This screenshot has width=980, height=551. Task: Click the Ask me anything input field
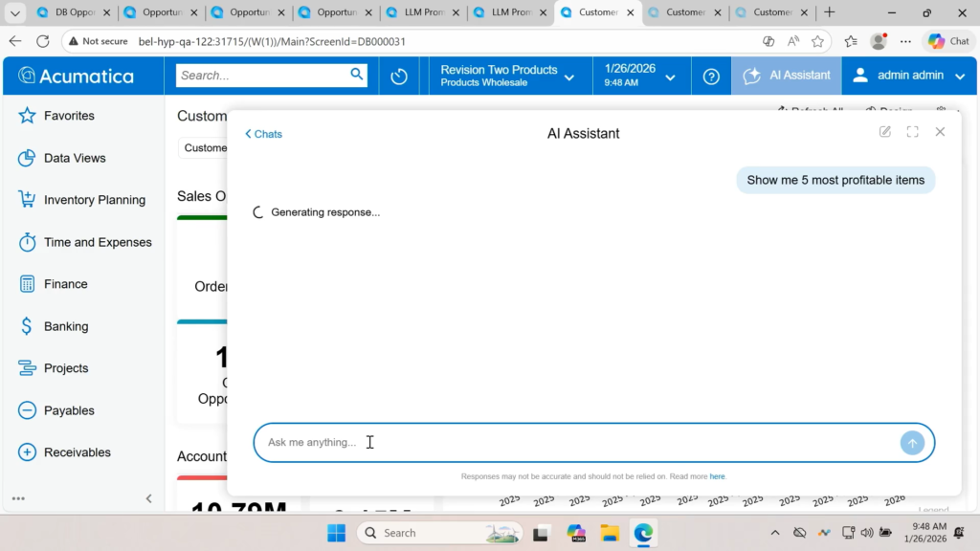click(x=574, y=443)
